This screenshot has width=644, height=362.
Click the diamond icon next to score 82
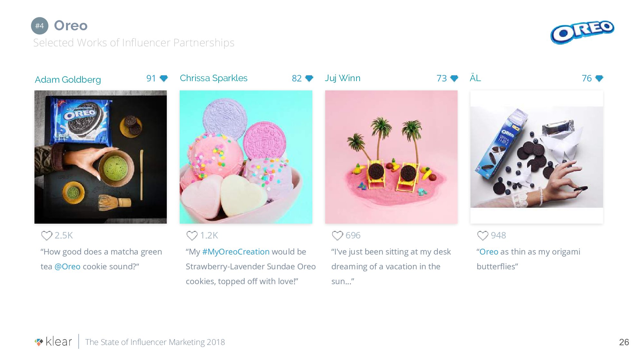309,78
